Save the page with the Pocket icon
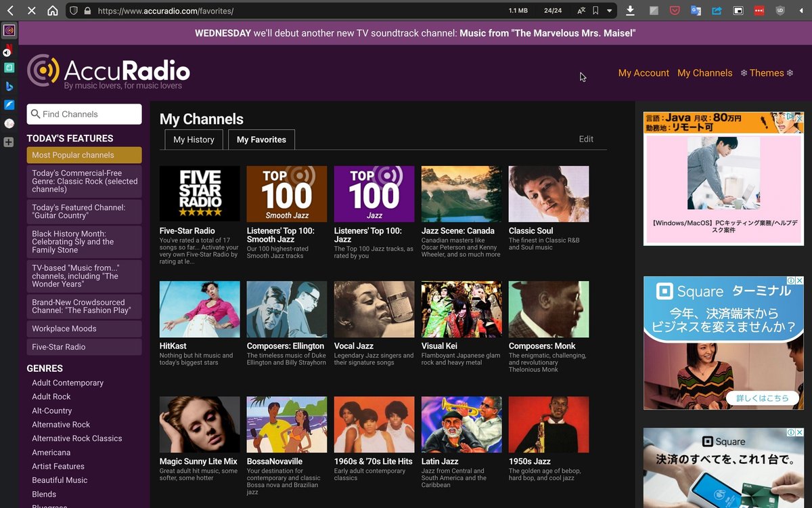 click(x=675, y=10)
